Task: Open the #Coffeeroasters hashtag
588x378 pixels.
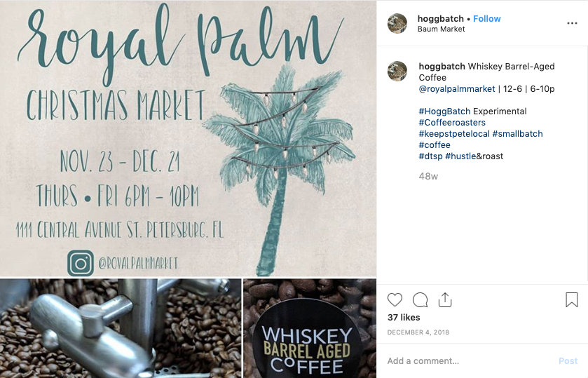Action: point(452,123)
